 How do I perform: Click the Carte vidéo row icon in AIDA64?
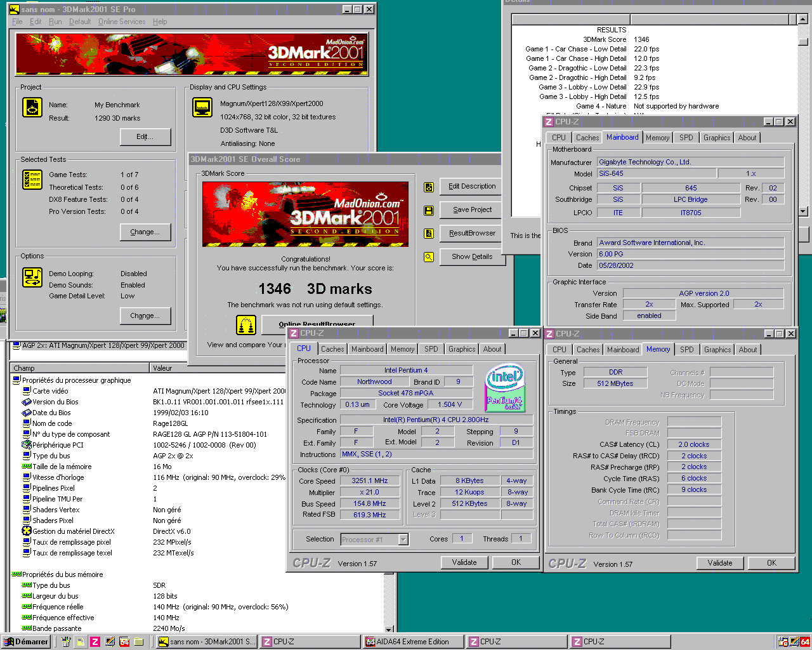(27, 391)
